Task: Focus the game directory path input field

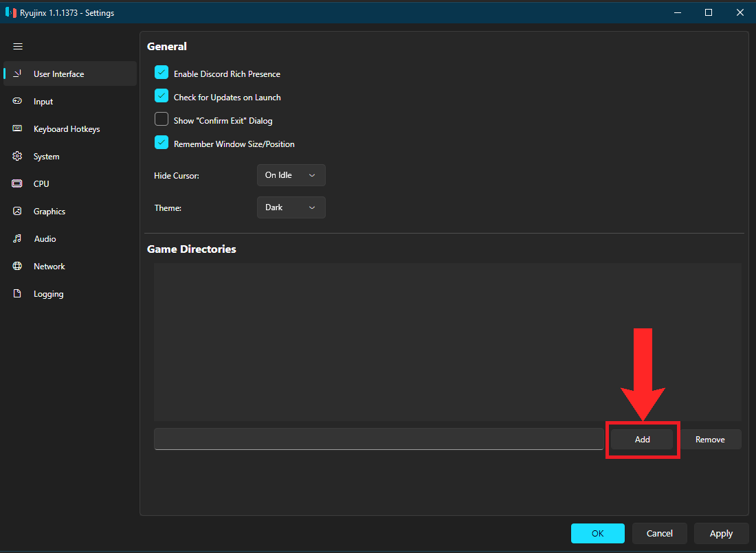Action: pyautogui.click(x=379, y=439)
